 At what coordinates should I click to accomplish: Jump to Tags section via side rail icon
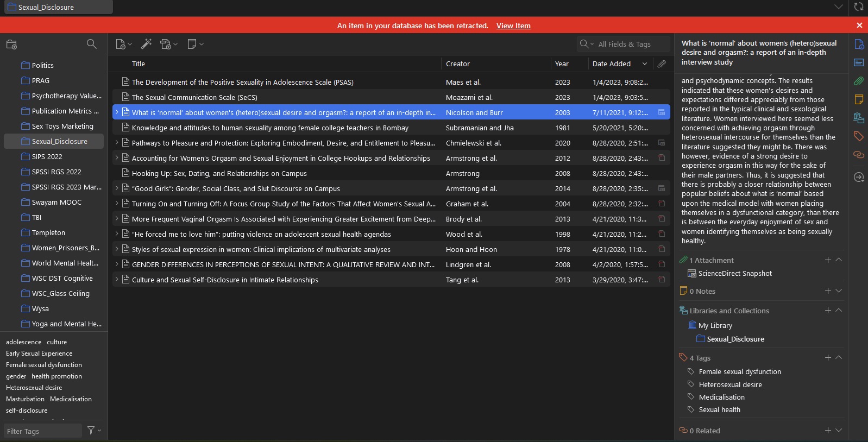click(x=859, y=136)
